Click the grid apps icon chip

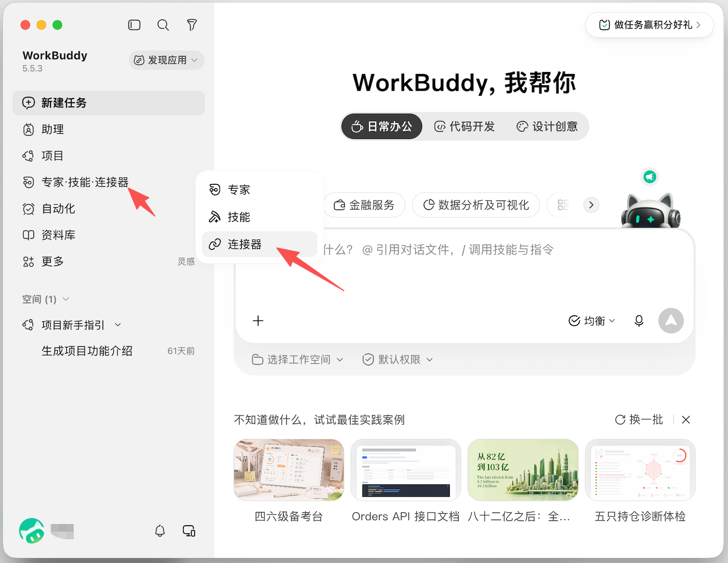(563, 205)
